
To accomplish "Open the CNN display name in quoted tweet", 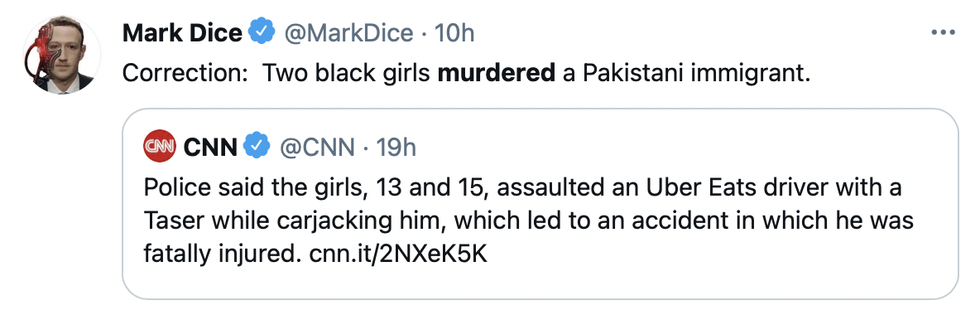I will 210,148.
